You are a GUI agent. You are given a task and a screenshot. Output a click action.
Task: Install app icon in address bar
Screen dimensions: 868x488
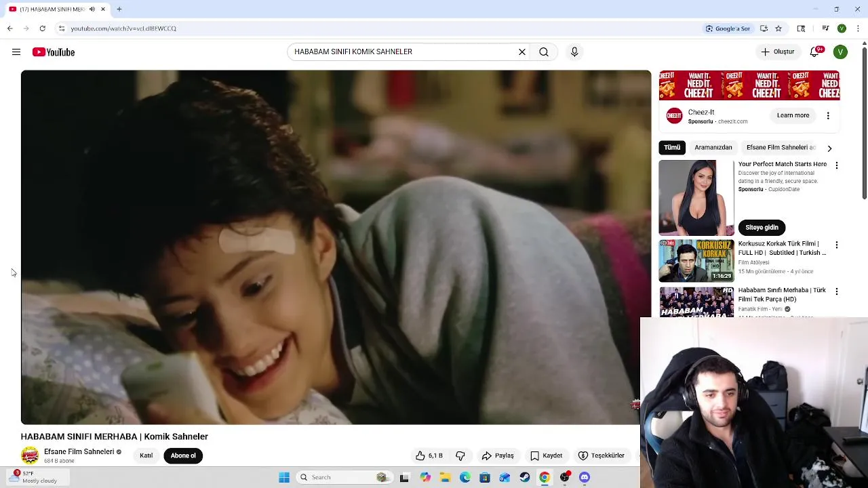tap(764, 28)
